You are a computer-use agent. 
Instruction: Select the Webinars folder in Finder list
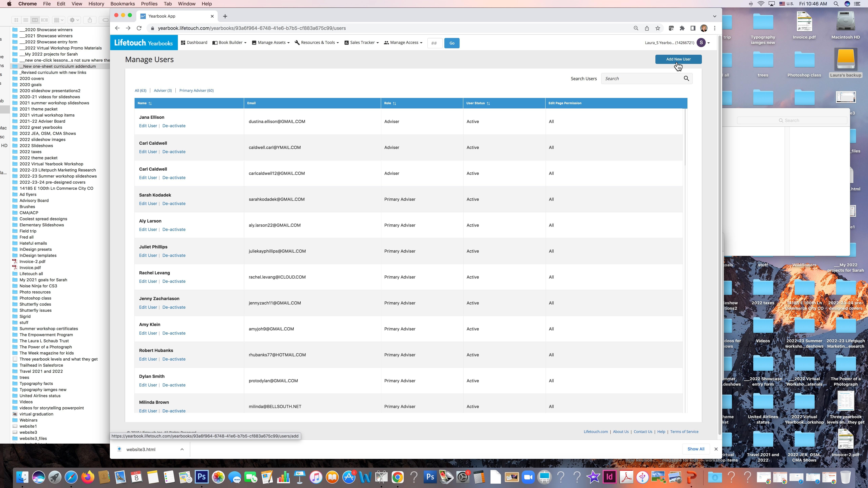point(28,420)
